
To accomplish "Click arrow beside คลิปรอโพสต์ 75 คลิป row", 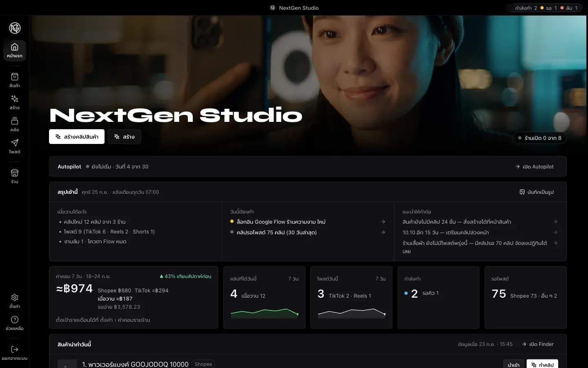I will click(383, 232).
